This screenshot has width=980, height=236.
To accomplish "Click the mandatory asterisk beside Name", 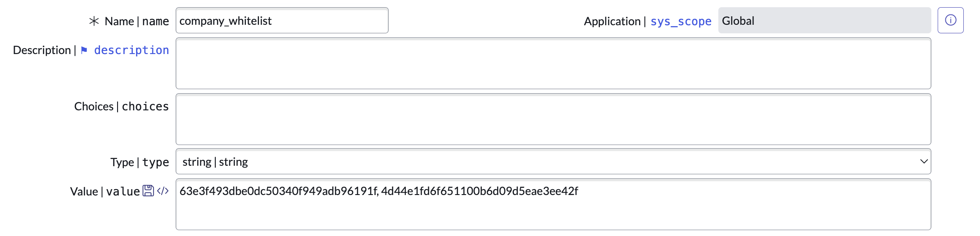I will [94, 21].
